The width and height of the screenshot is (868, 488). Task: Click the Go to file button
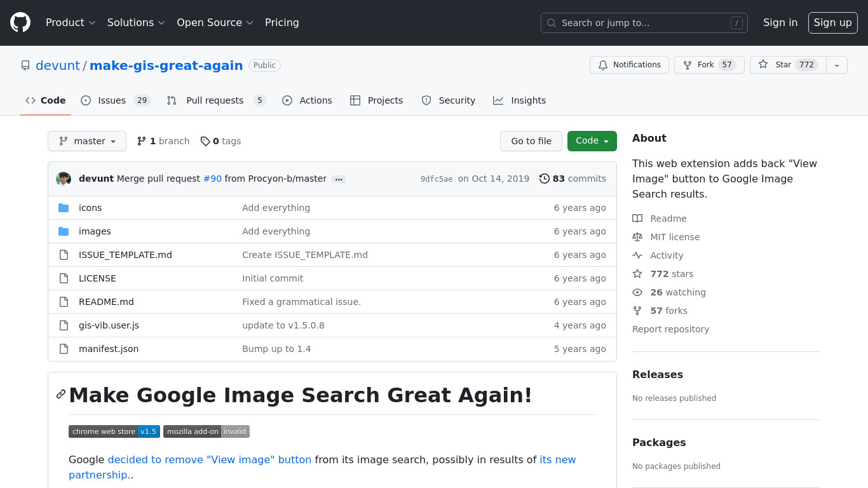tap(531, 141)
